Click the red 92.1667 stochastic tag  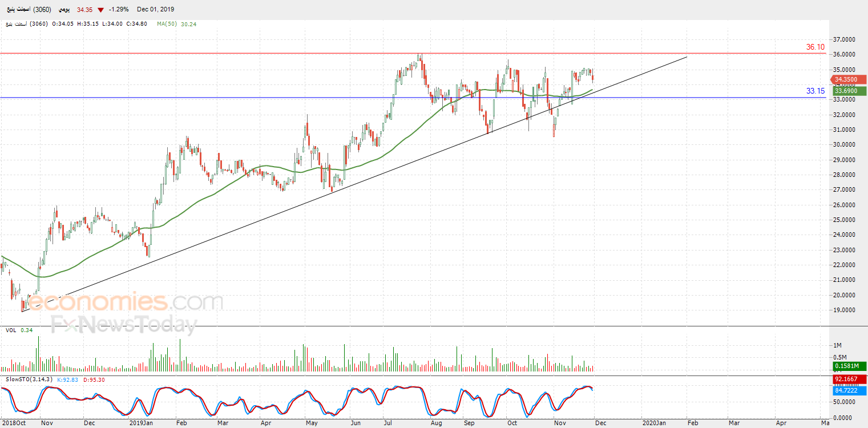pos(850,378)
